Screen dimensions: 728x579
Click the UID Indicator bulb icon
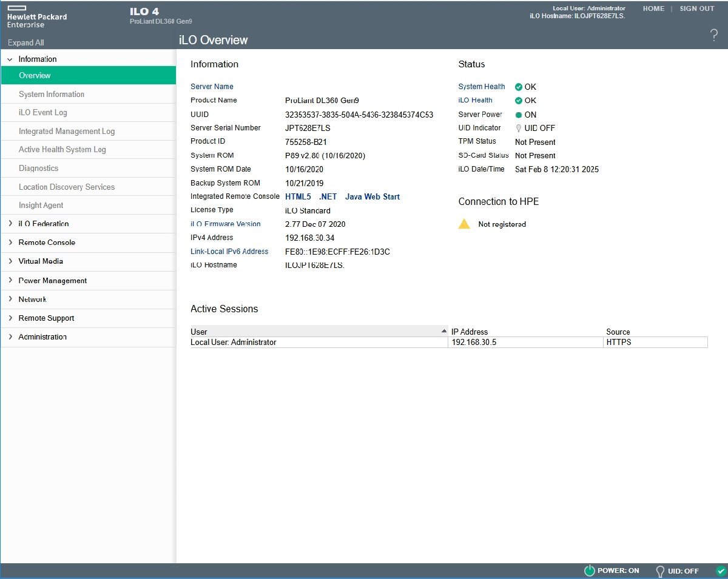[x=519, y=128]
